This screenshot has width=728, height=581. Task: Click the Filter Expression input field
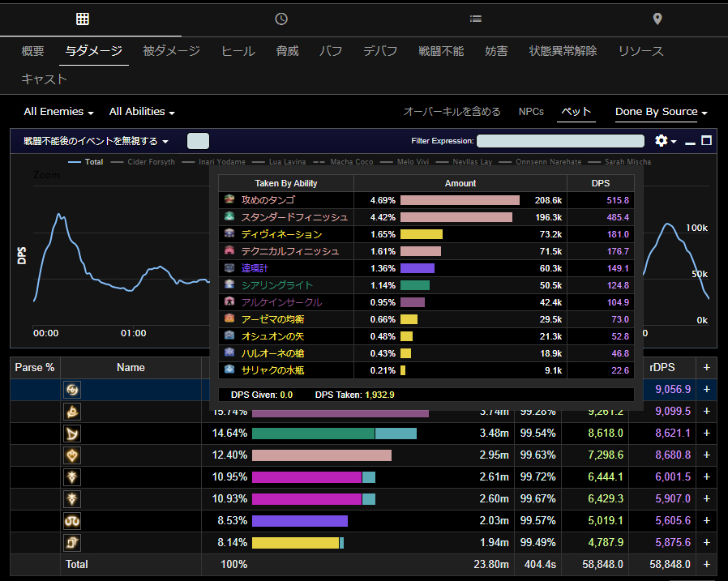pyautogui.click(x=560, y=141)
